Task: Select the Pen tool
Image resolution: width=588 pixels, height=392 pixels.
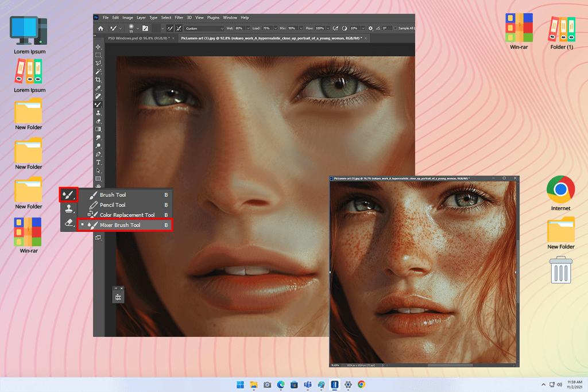Action: click(x=98, y=154)
